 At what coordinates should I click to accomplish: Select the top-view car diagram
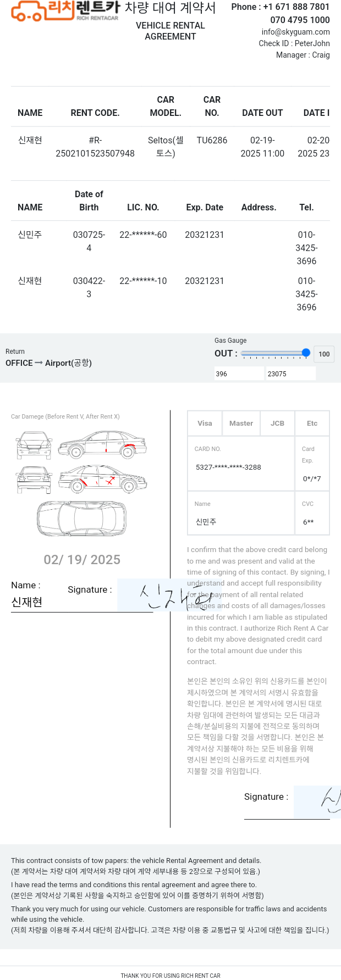click(81, 519)
